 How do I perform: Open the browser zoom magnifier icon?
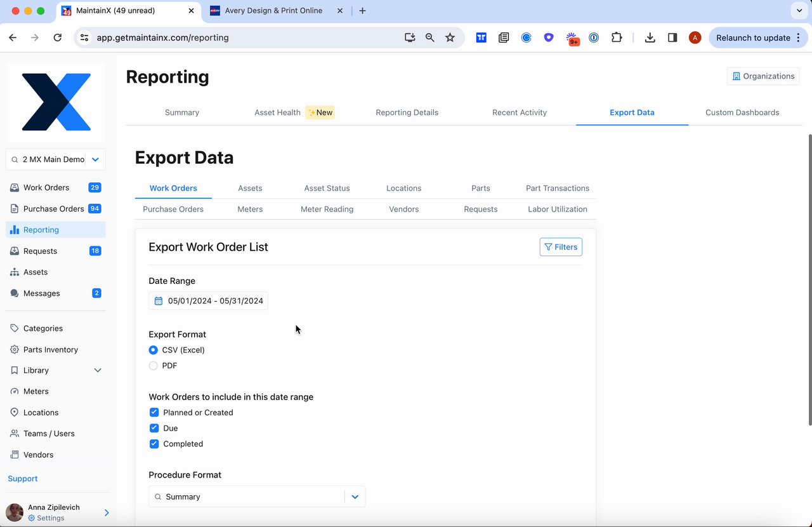(x=430, y=37)
